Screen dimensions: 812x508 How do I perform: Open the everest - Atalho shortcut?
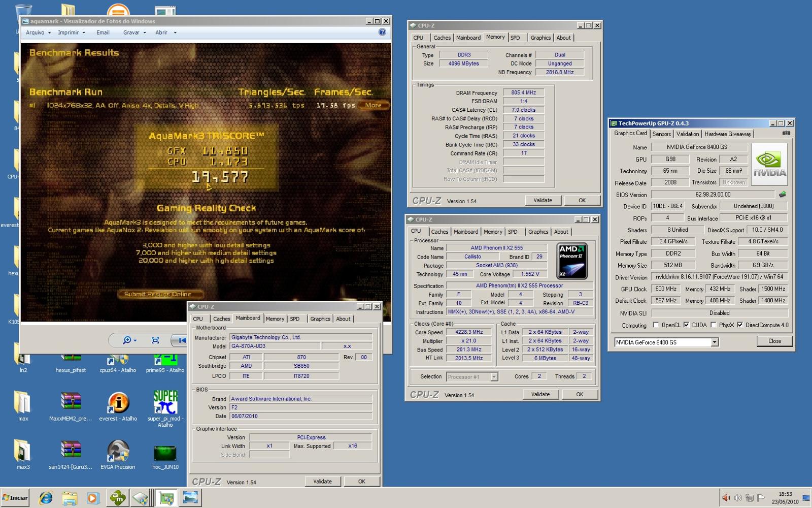click(x=118, y=405)
